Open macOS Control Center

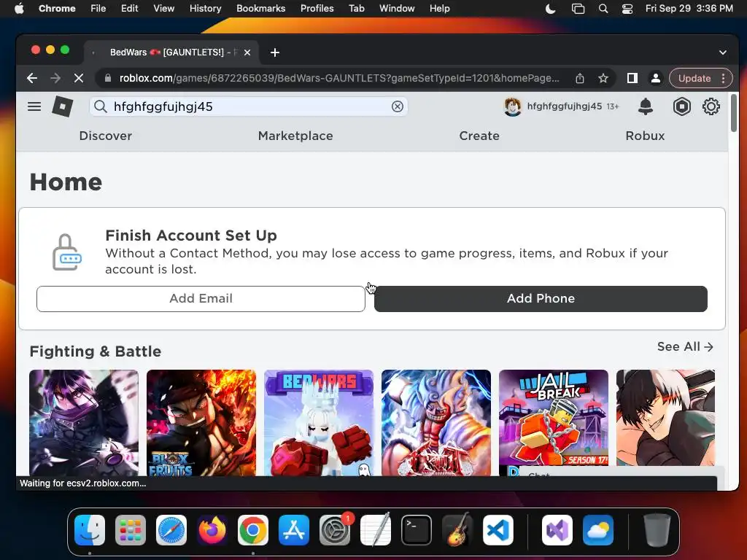tap(627, 9)
